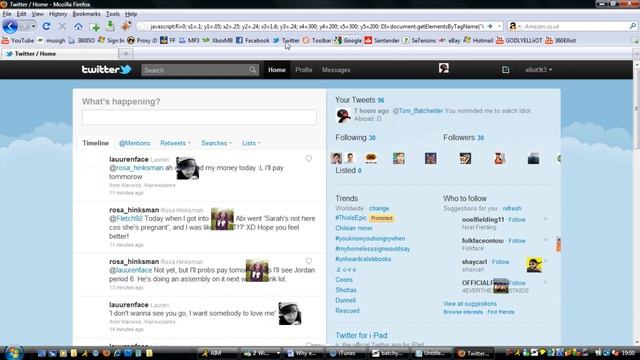Expand the Searches dropdown tab
Screen dimensions: 640x360
[216, 143]
